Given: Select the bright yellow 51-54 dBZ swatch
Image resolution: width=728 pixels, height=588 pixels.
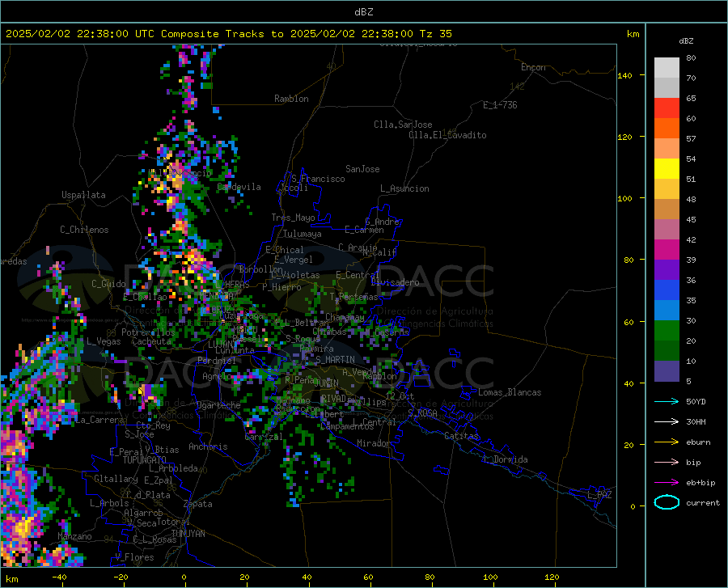Looking at the screenshot, I should tap(667, 169).
